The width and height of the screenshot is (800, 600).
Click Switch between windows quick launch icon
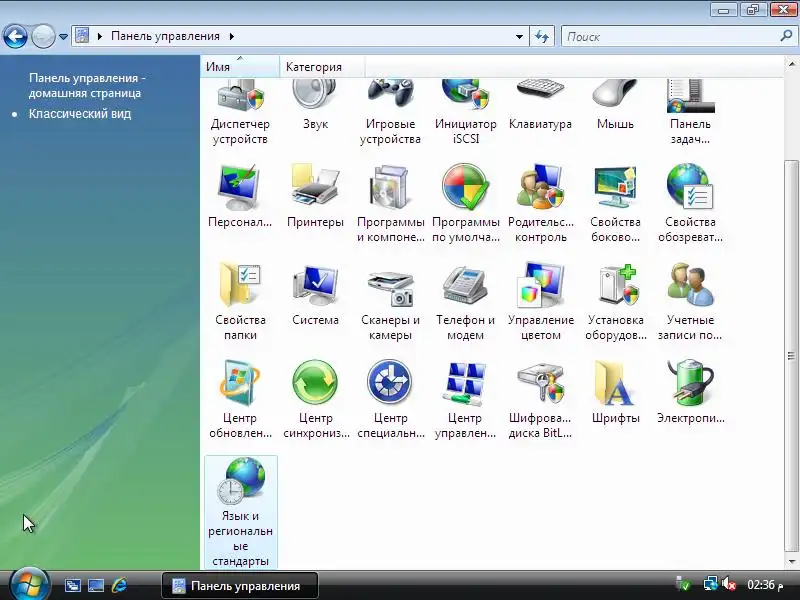tap(72, 585)
